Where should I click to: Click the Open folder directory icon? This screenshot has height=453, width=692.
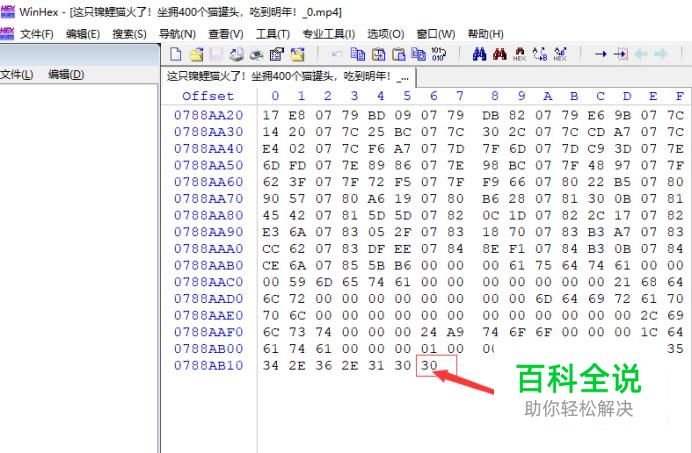pyautogui.click(x=297, y=54)
